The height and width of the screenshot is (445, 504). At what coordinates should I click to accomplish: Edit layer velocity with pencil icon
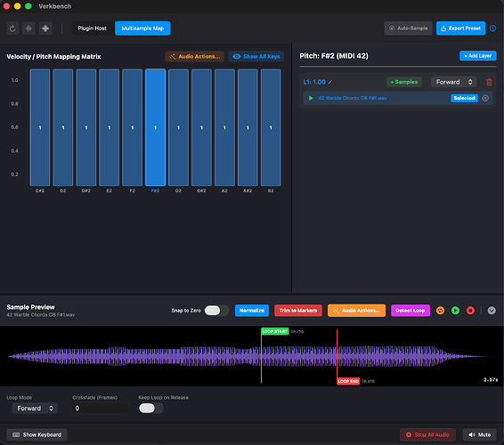point(330,82)
